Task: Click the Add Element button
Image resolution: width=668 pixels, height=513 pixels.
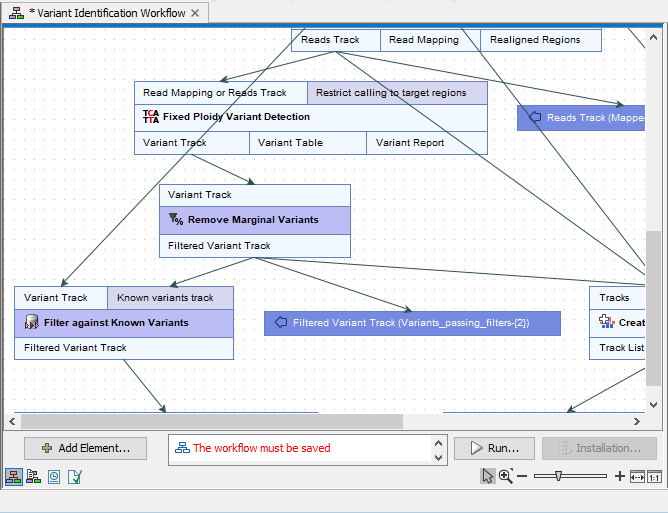Action: tap(85, 448)
